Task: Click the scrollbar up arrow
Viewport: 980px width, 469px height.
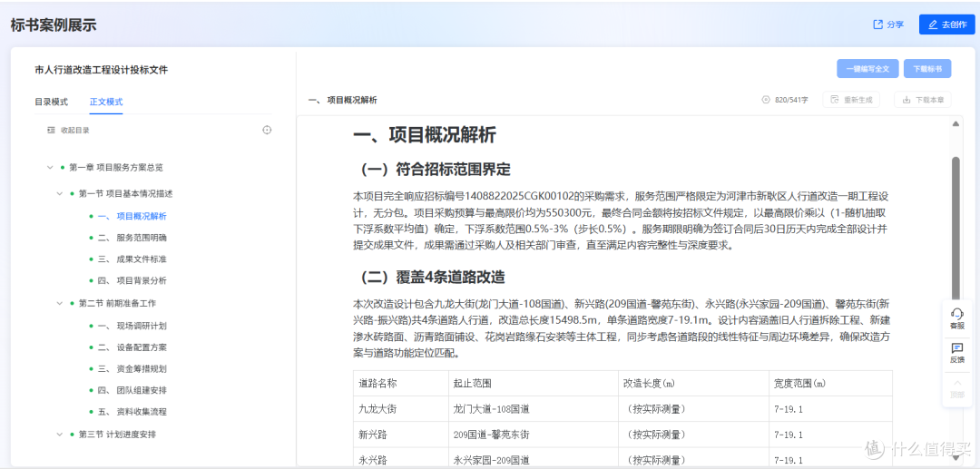Action: (x=955, y=123)
